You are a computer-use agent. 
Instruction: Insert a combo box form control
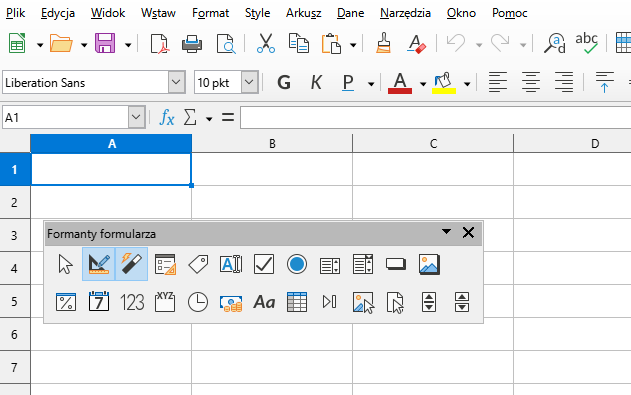(363, 264)
